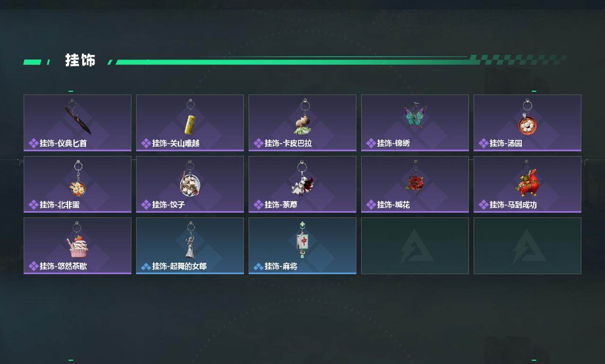Click the mahjong tile 麻将 charm icon
This screenshot has height=364, width=605.
point(302,243)
